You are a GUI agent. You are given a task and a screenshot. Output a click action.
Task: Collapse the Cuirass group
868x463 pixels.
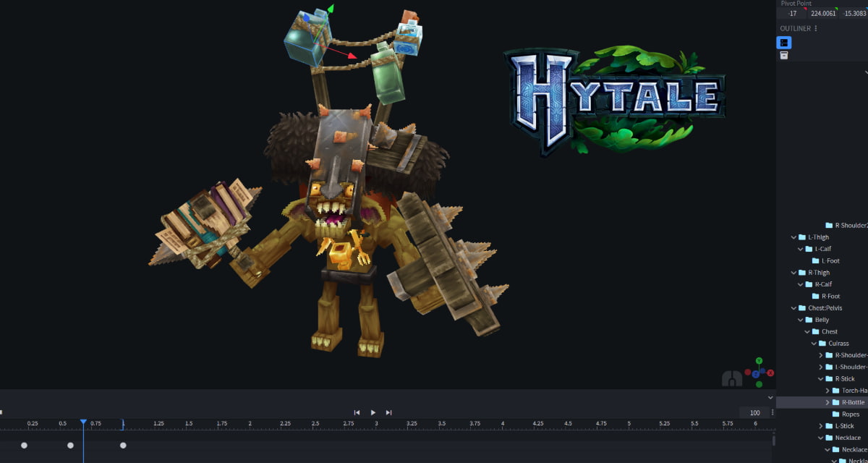pyautogui.click(x=813, y=344)
